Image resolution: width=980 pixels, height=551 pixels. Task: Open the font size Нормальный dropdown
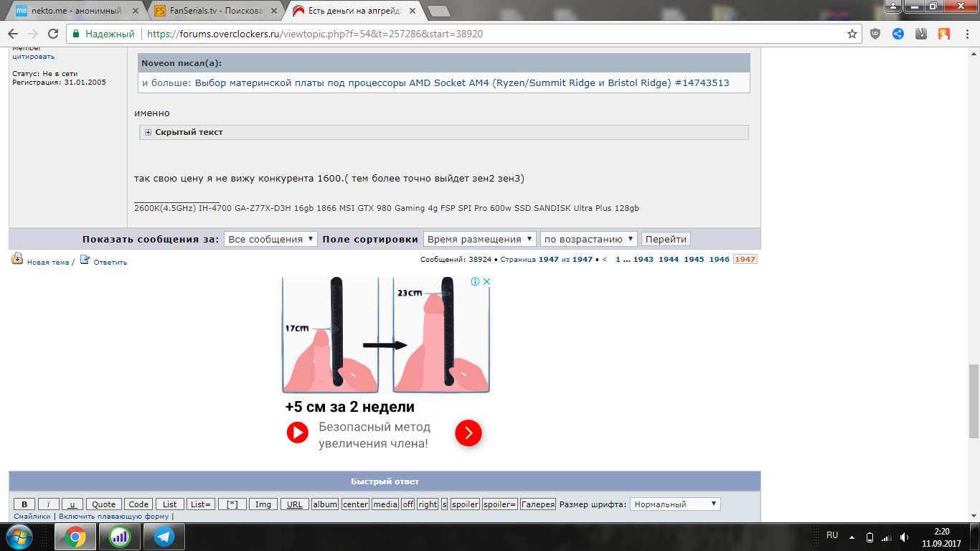click(x=675, y=504)
